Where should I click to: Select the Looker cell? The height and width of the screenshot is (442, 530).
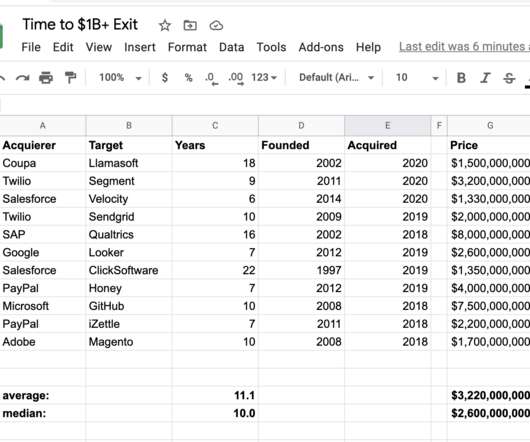pyautogui.click(x=129, y=252)
